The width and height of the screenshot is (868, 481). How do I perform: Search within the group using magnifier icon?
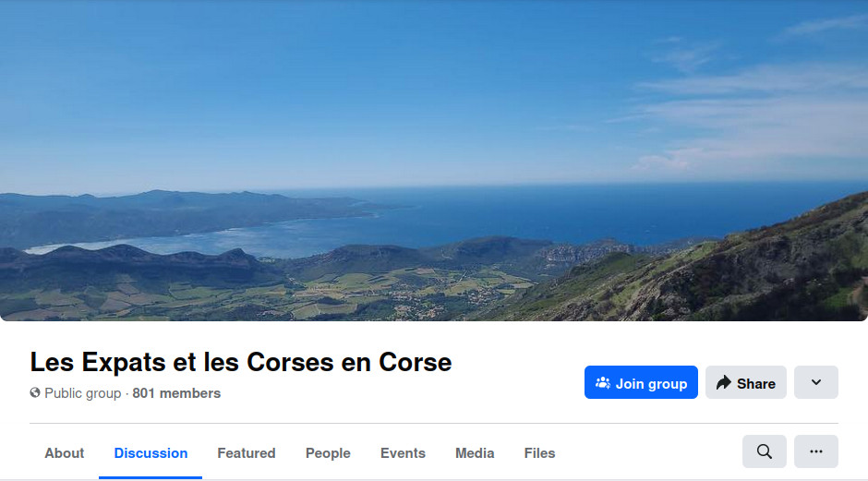coord(764,451)
